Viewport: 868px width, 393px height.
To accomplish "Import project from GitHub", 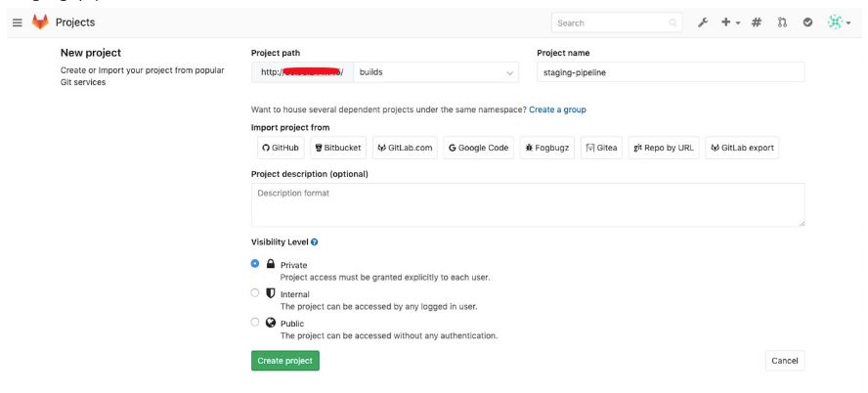I will click(281, 148).
